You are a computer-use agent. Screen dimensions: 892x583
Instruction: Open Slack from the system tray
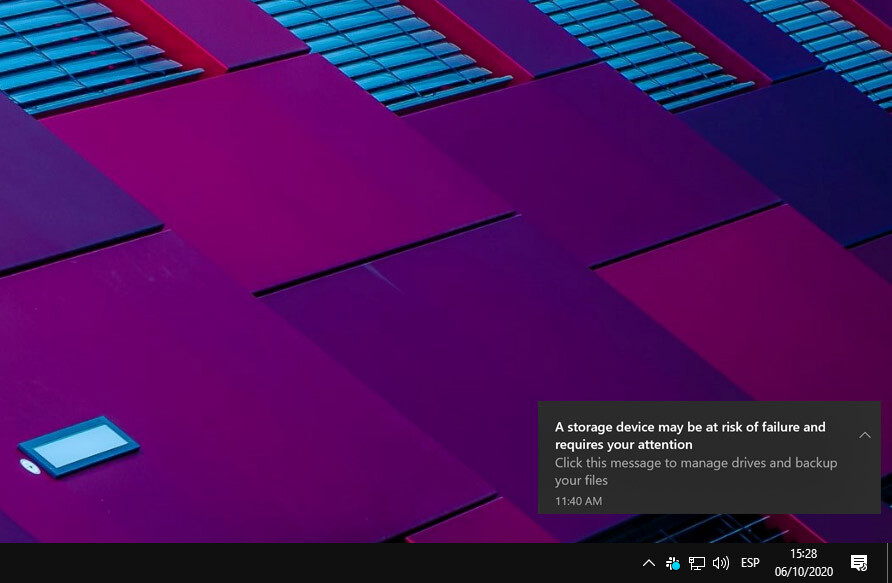coord(673,563)
